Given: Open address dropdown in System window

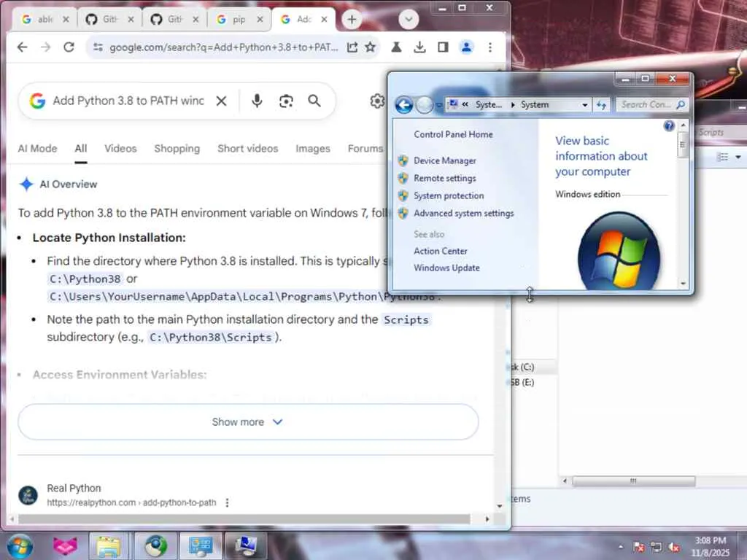Looking at the screenshot, I should (x=584, y=105).
